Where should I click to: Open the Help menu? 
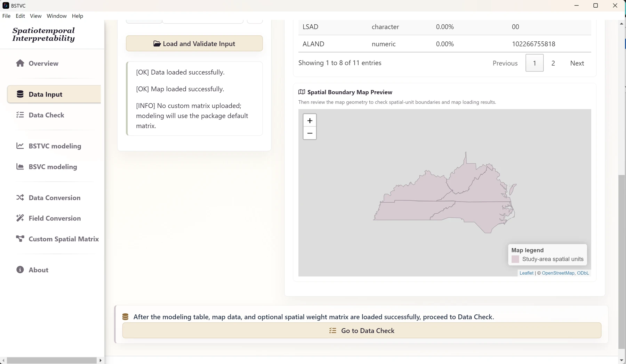coord(78,16)
